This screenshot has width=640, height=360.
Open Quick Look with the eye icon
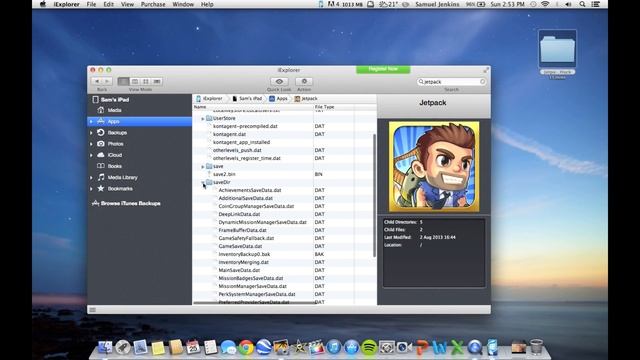point(279,81)
